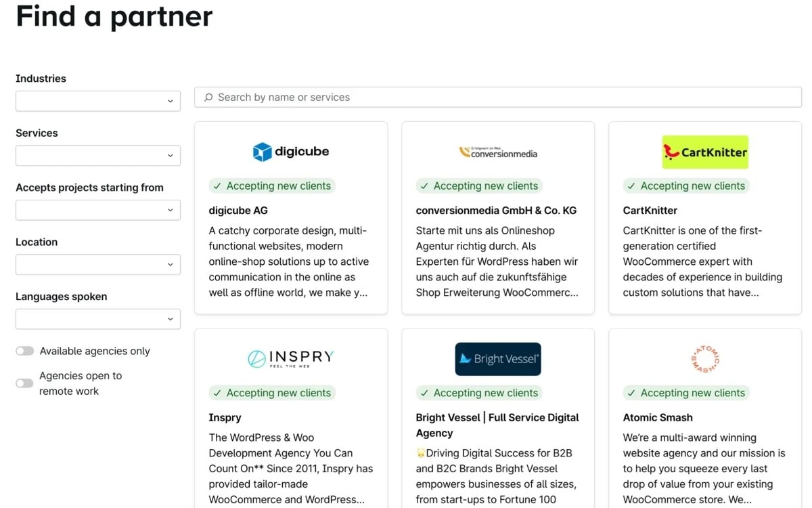
Task: Open the Industries dropdown
Action: point(97,101)
